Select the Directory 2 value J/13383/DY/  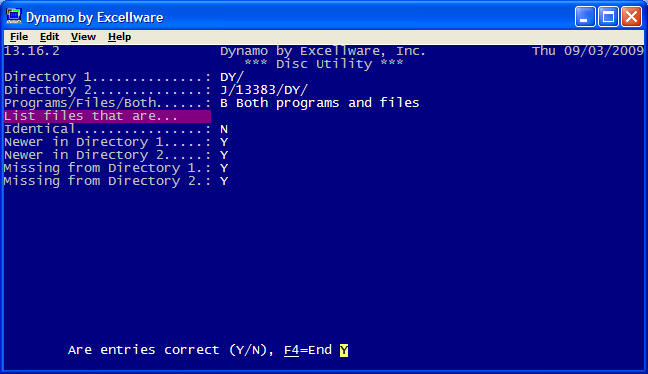coord(264,90)
